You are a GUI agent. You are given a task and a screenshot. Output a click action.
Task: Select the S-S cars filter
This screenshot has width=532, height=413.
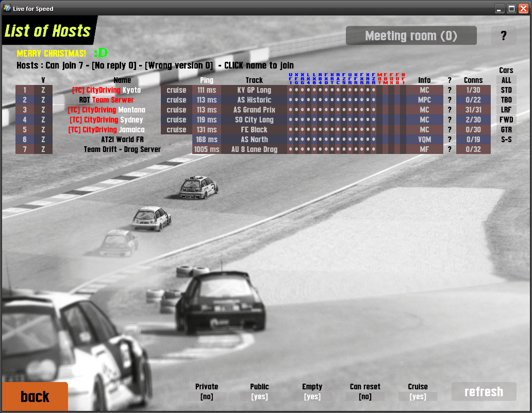click(506, 139)
